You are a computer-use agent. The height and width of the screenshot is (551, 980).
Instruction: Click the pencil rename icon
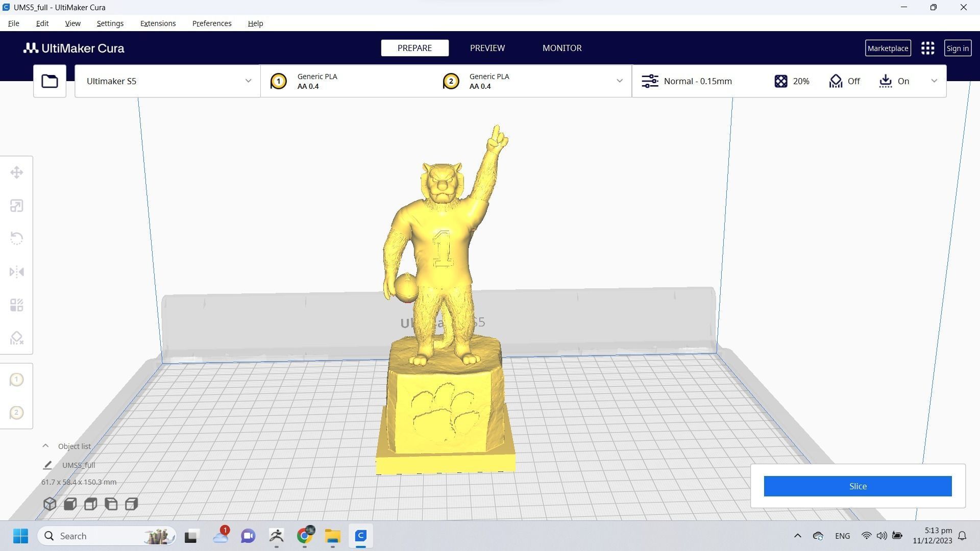click(47, 465)
